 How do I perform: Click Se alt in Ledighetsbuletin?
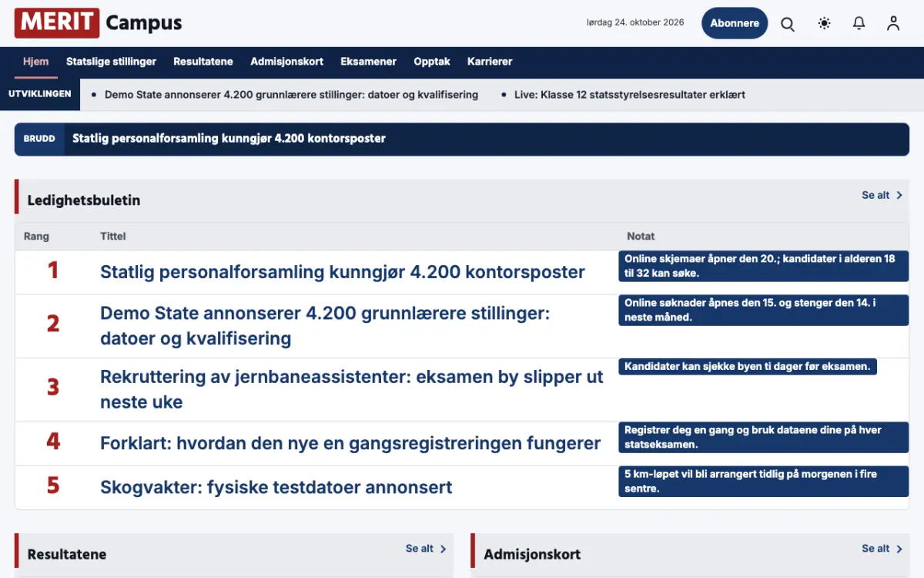[875, 196]
